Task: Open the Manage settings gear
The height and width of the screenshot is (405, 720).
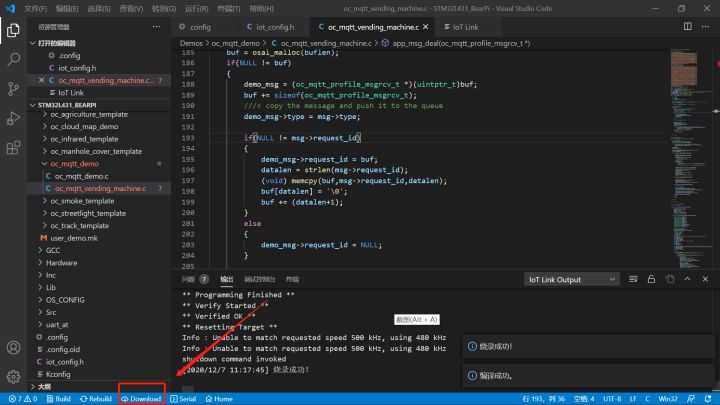Action: pos(13,377)
